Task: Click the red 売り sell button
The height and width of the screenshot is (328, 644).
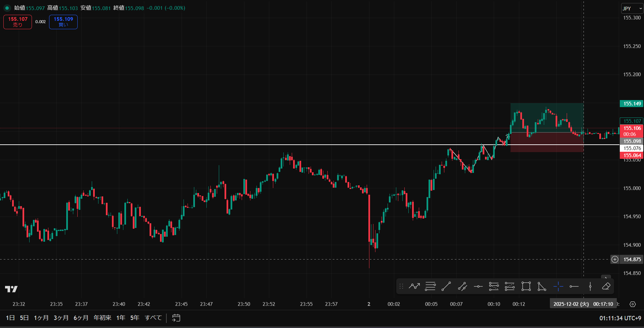Action: 18,22
